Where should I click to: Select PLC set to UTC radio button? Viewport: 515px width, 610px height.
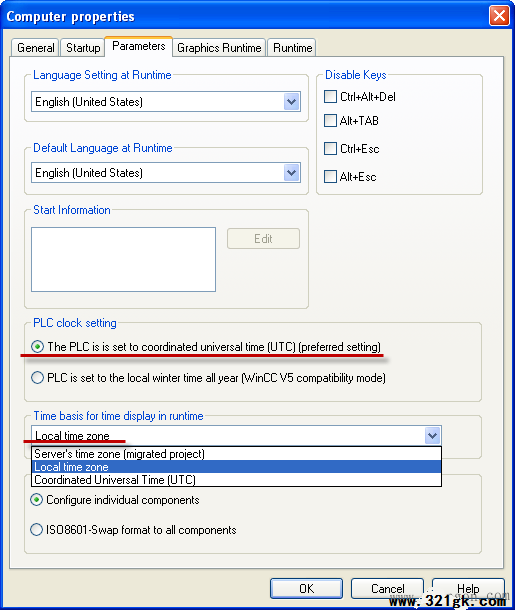click(x=37, y=346)
